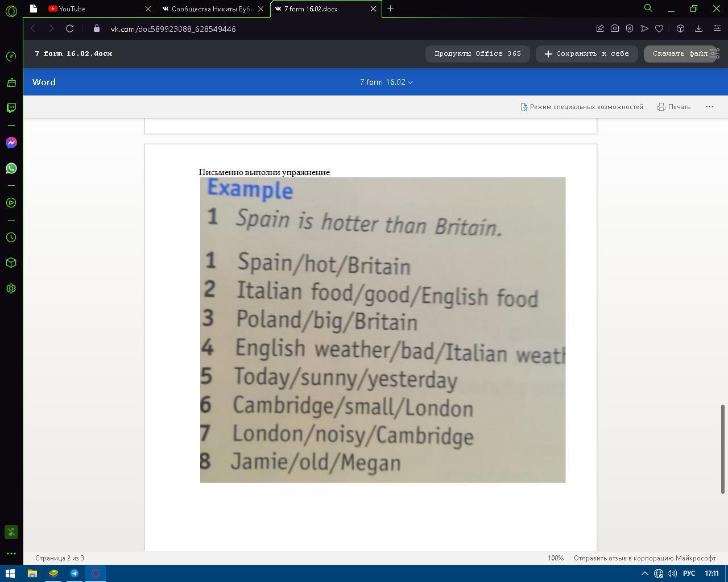Click the text Письменно выполни упражнение
Screen dimensions: 728x582
tap(264, 172)
